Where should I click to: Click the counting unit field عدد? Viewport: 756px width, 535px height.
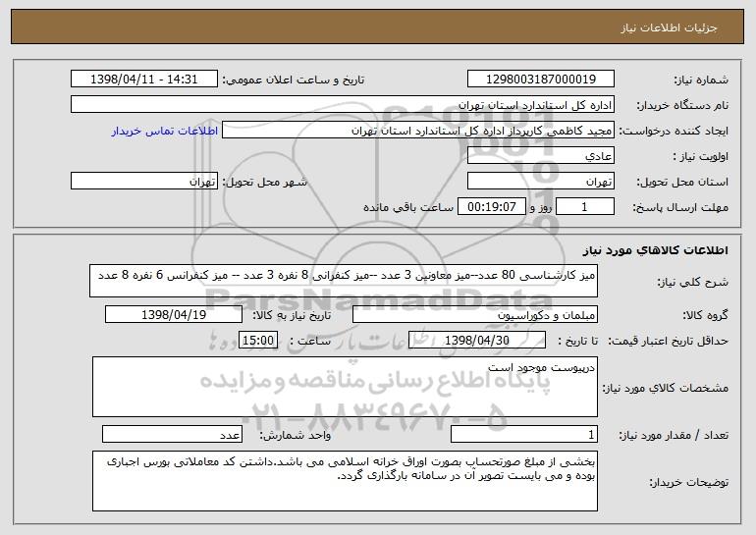[x=172, y=434]
